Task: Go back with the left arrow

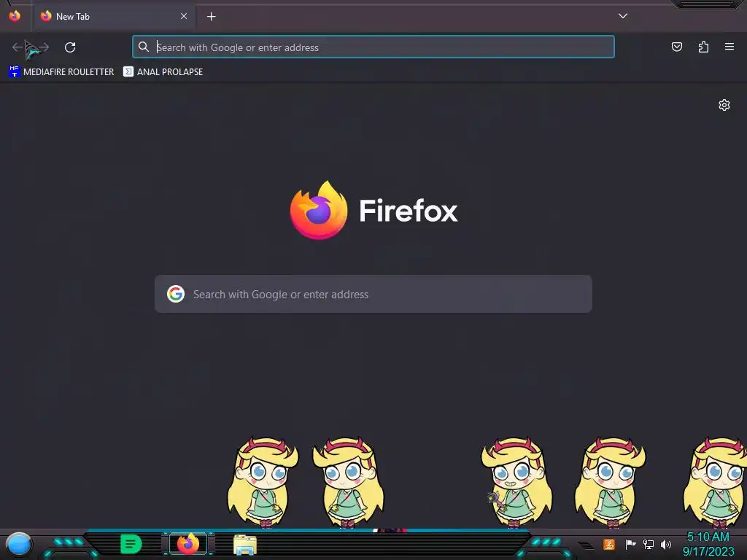Action: [18, 47]
